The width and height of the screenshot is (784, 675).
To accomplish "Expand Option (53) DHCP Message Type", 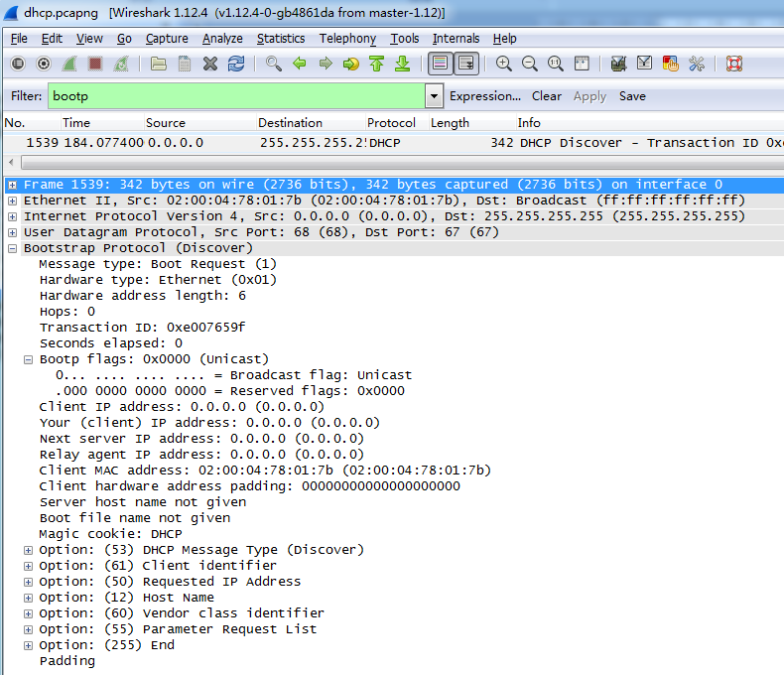I will click(29, 551).
